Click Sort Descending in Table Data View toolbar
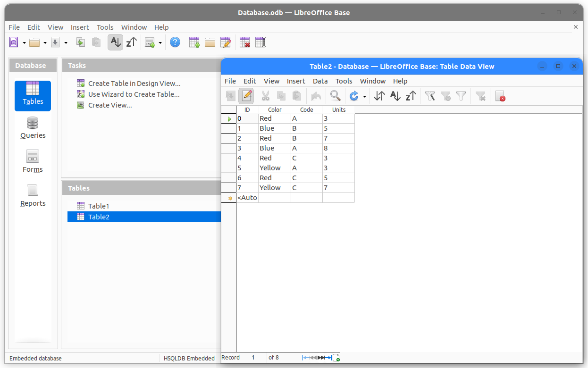The width and height of the screenshot is (588, 368). (411, 96)
